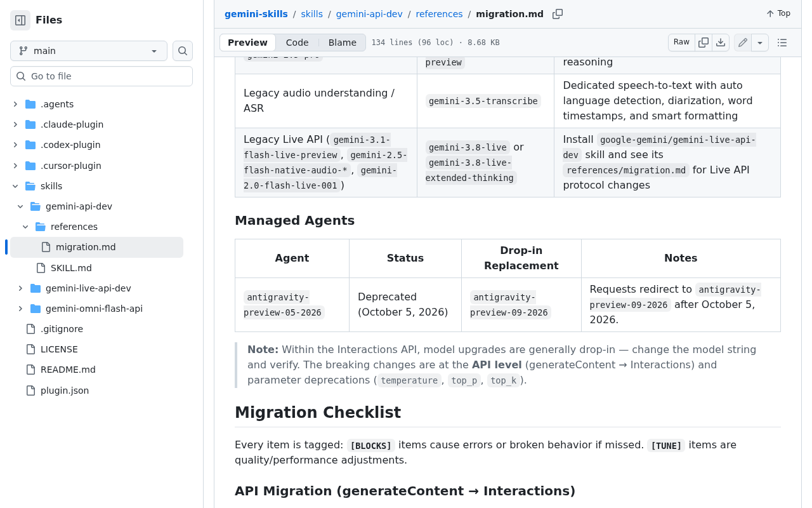Expand the .cursor-plugin folder chevron

pyautogui.click(x=15, y=166)
